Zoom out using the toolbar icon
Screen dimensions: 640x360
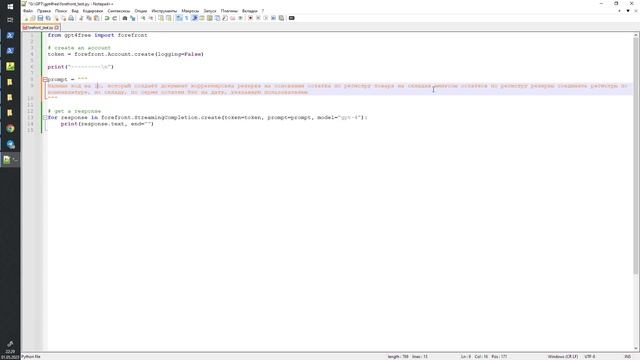click(x=151, y=18)
